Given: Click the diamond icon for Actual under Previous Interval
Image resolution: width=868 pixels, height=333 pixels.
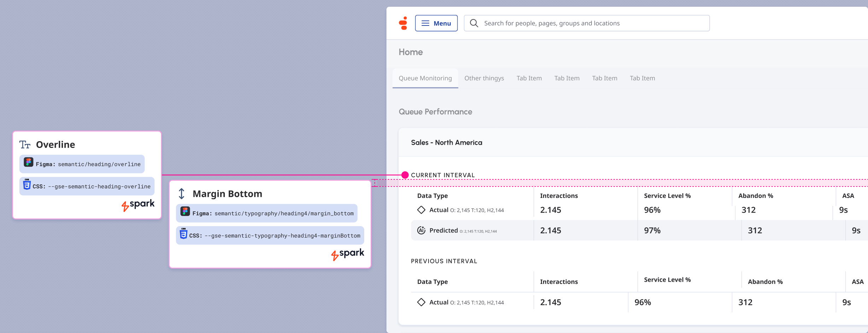Looking at the screenshot, I should [421, 302].
